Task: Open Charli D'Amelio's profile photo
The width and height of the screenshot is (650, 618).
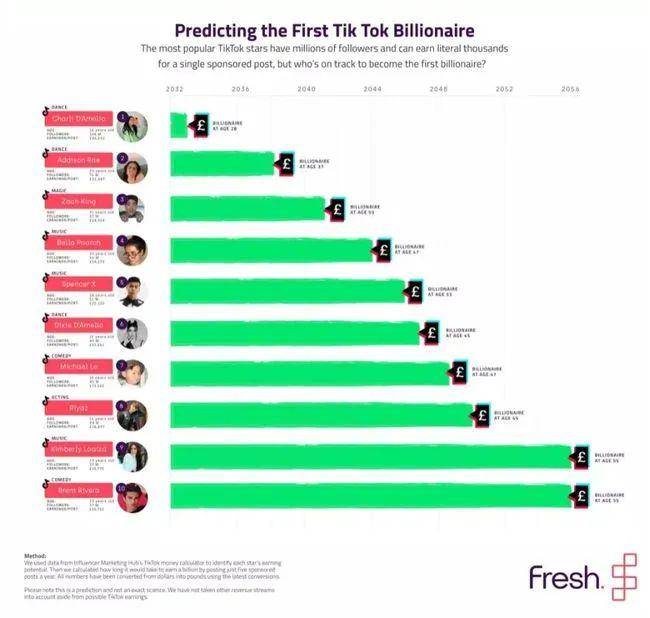Action: [133, 127]
